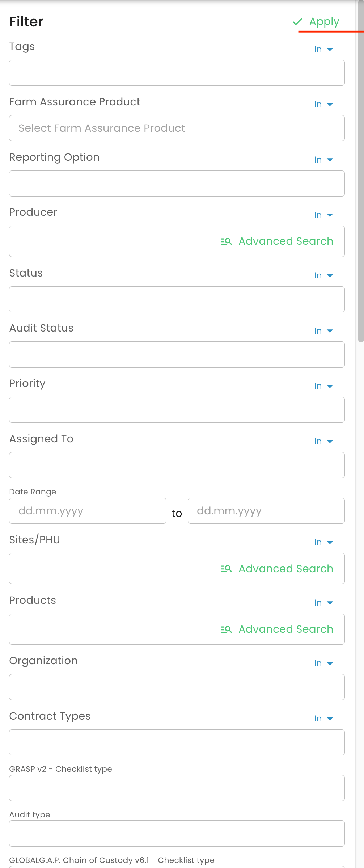Click the Date Range end date field

(266, 511)
